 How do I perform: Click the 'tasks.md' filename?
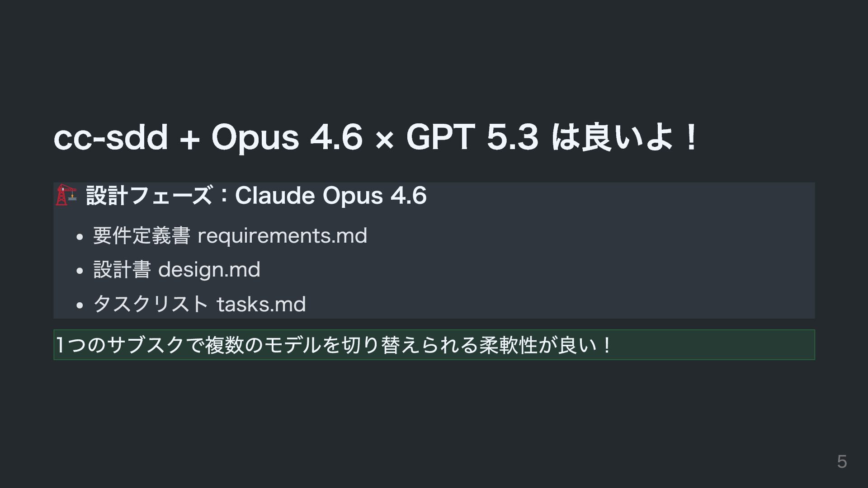[x=261, y=304]
